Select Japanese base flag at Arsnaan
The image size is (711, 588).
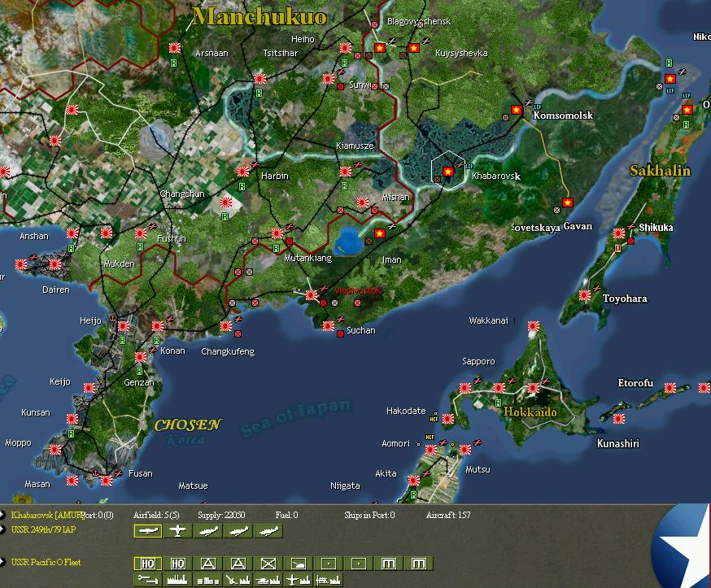pos(175,48)
